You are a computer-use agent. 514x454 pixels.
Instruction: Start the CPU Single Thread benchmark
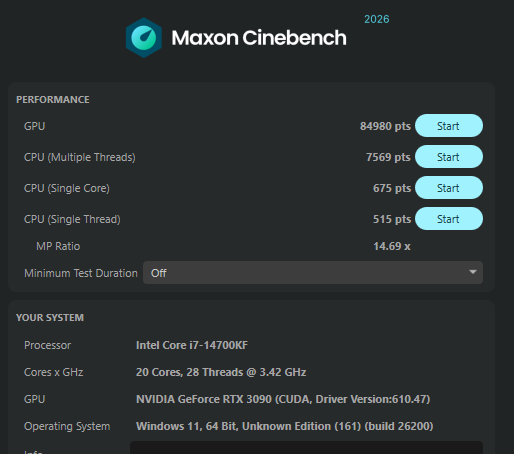click(449, 219)
